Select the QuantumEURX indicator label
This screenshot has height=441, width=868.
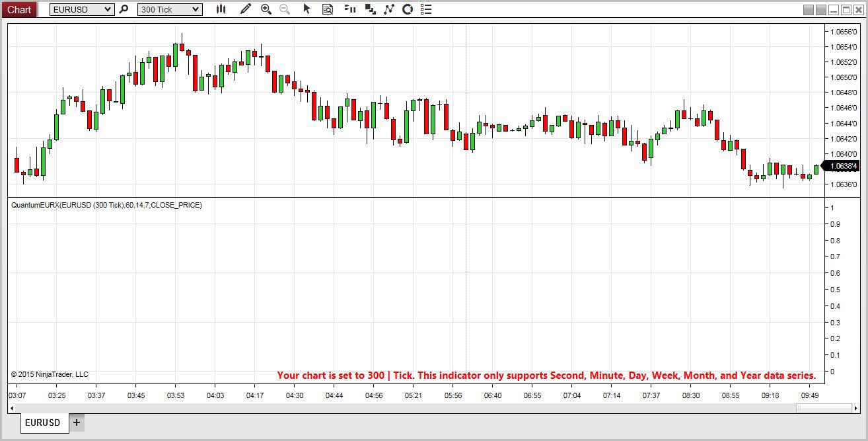[106, 205]
